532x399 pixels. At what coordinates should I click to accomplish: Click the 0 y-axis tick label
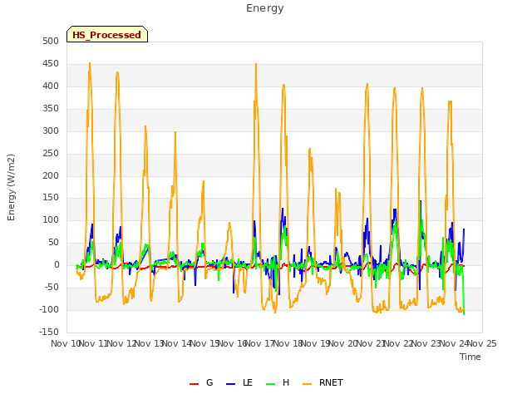click(57, 264)
